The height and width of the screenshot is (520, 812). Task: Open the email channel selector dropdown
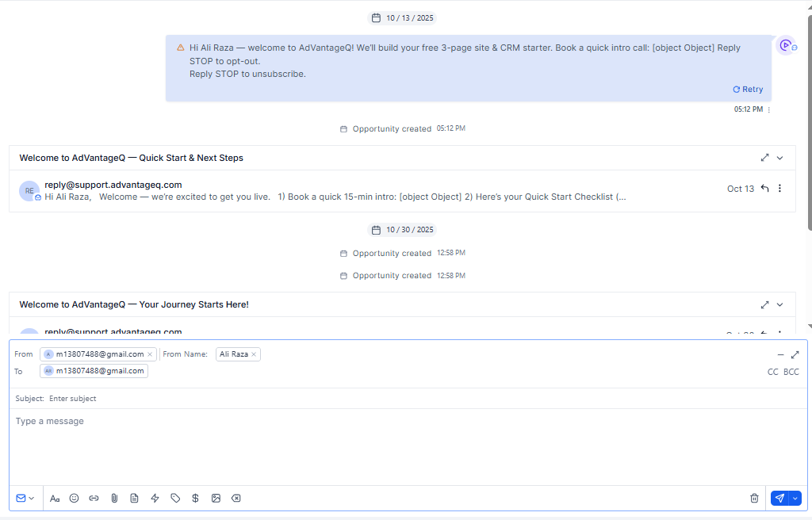[x=25, y=499]
